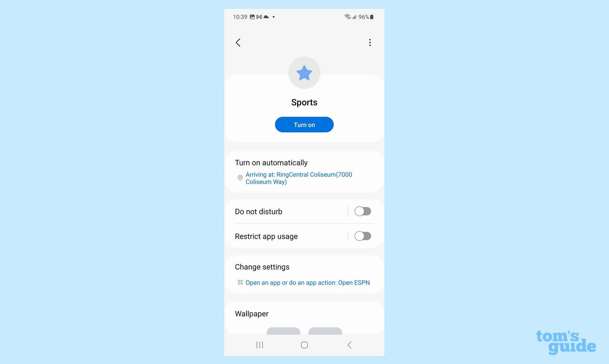Expand the Wallpaper section options
The image size is (609, 364).
[x=252, y=314]
